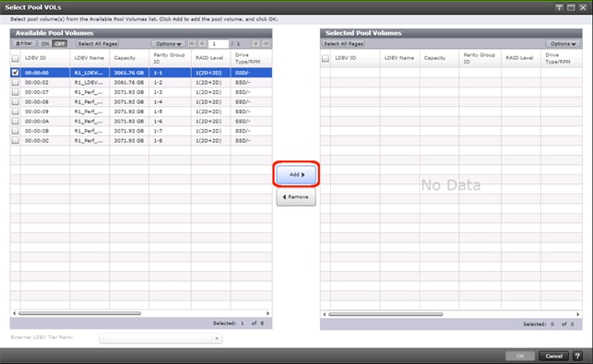Maximize the Select Pool VOLs dialog

(571, 7)
